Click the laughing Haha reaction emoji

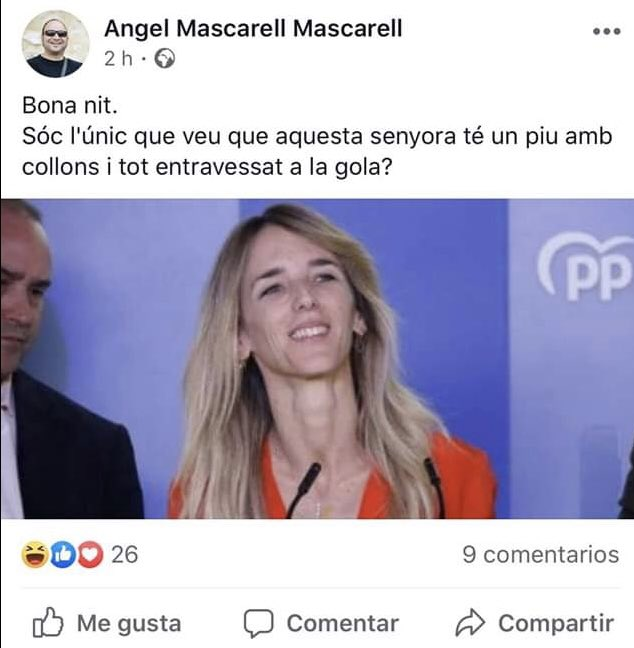tap(35, 554)
